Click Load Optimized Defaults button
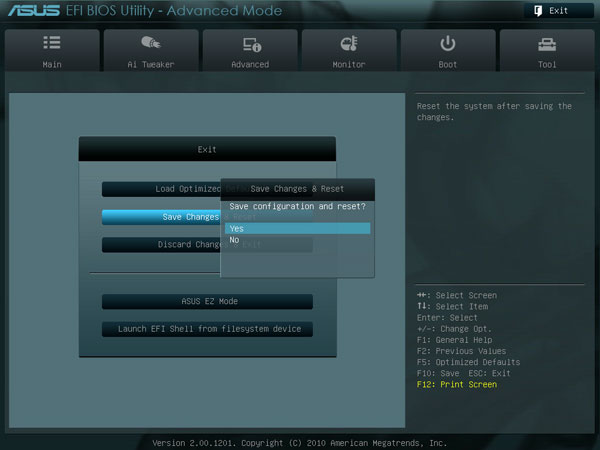The image size is (600, 450). coord(161,189)
